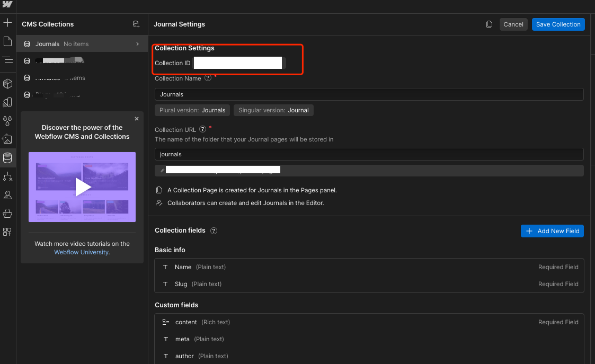Open the author plain text field row
The width and height of the screenshot is (595, 364).
(369, 356)
